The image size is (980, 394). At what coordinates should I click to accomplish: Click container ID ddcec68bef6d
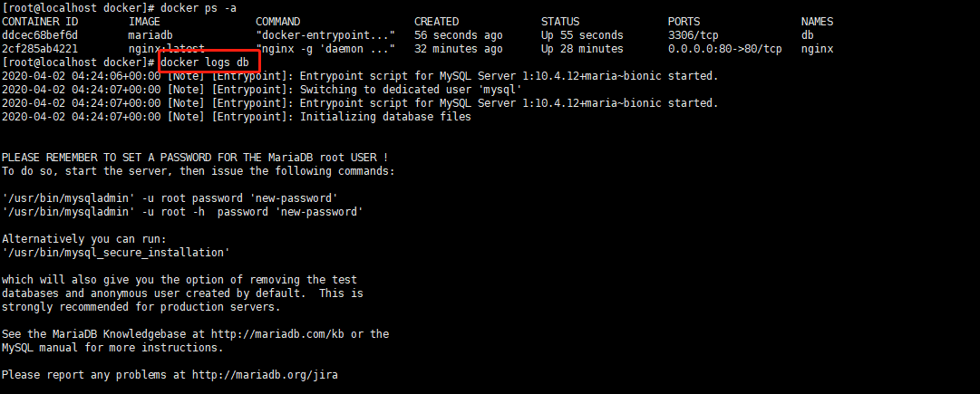coord(40,35)
